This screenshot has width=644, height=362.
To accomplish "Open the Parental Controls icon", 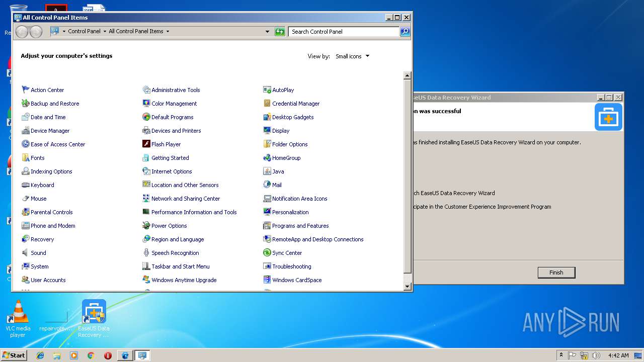I will [26, 212].
